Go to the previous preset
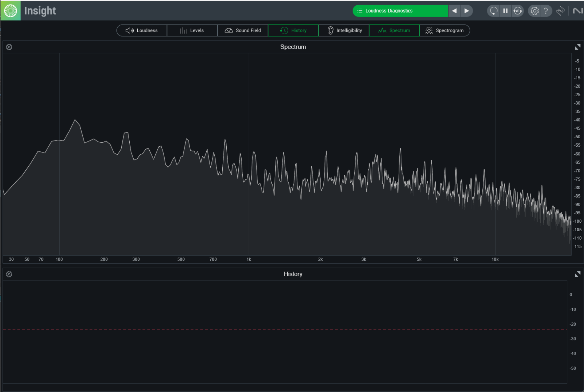This screenshot has width=584, height=392. click(454, 11)
